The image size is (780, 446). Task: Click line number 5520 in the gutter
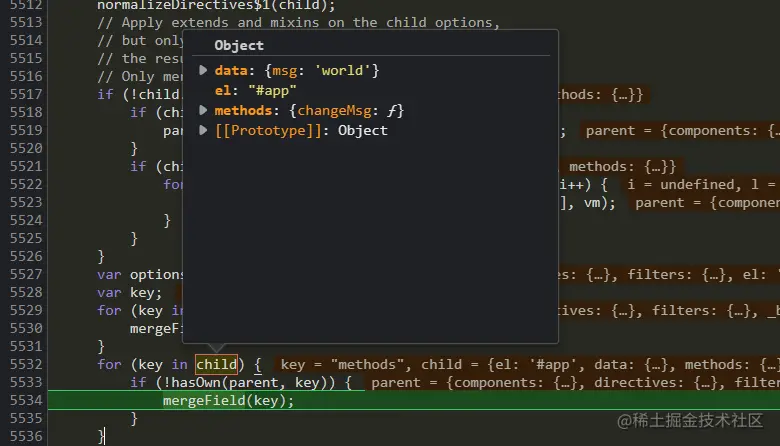pyautogui.click(x=26, y=148)
